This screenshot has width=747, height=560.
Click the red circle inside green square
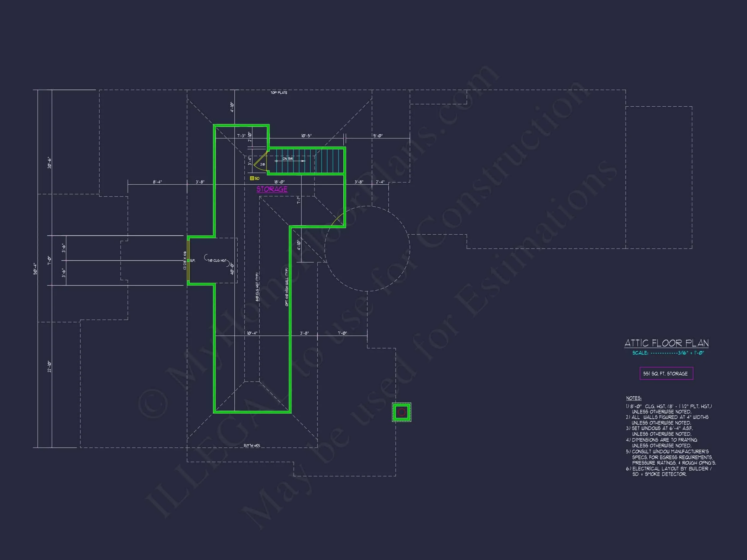(x=401, y=412)
